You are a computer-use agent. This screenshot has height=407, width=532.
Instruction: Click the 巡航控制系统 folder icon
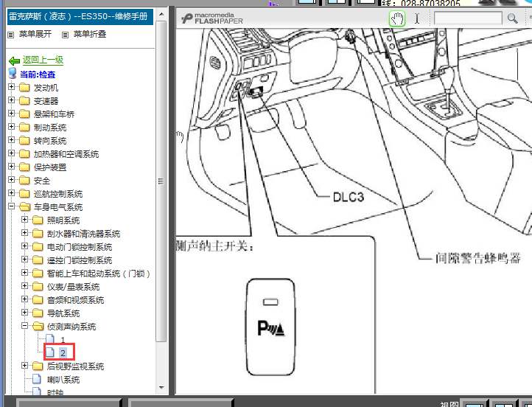pos(24,193)
